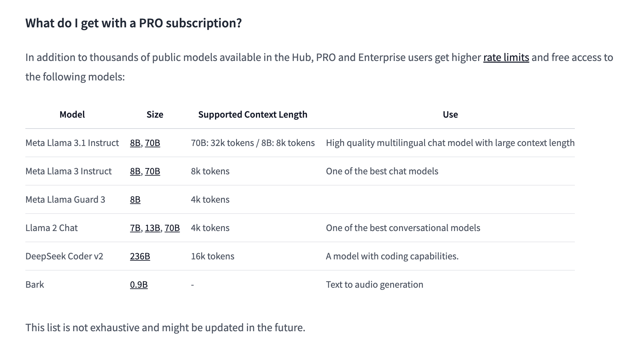Image resolution: width=644 pixels, height=350 pixels.
Task: Click the list not exhaustive note
Action: point(165,327)
